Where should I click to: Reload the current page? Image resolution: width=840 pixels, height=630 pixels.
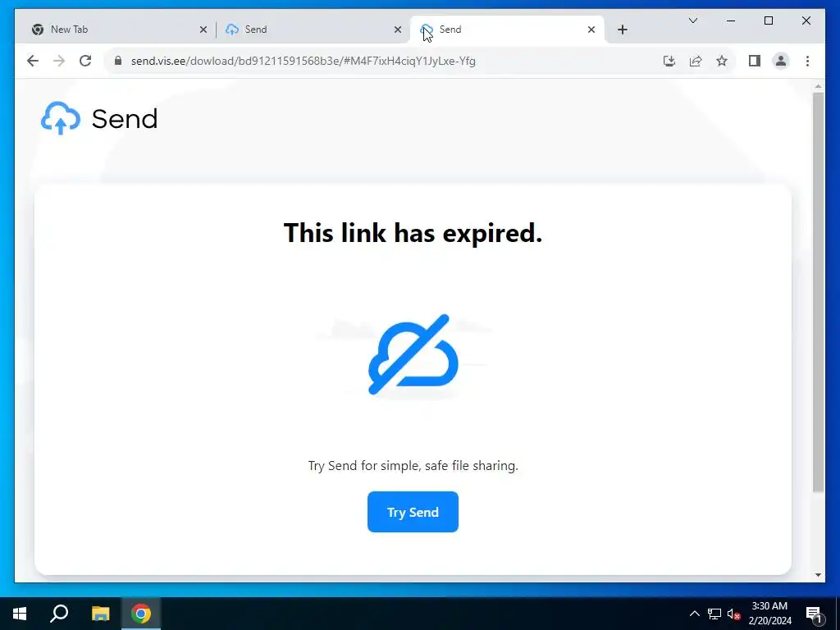85,61
